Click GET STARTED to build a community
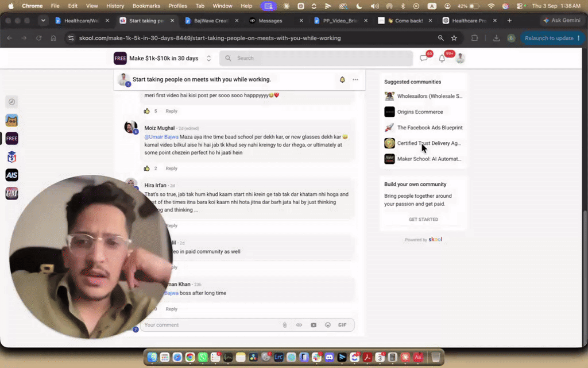Viewport: 588px width, 368px height. 423,219
